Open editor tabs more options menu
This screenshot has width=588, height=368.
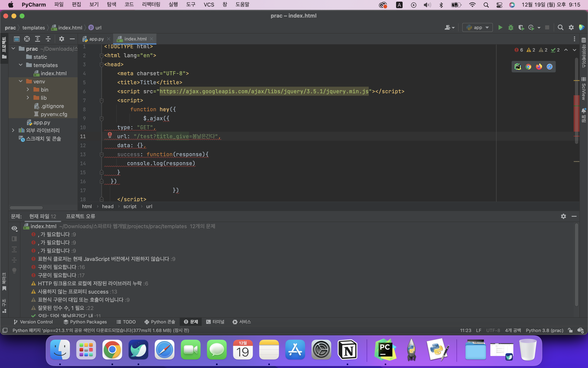coord(574,39)
